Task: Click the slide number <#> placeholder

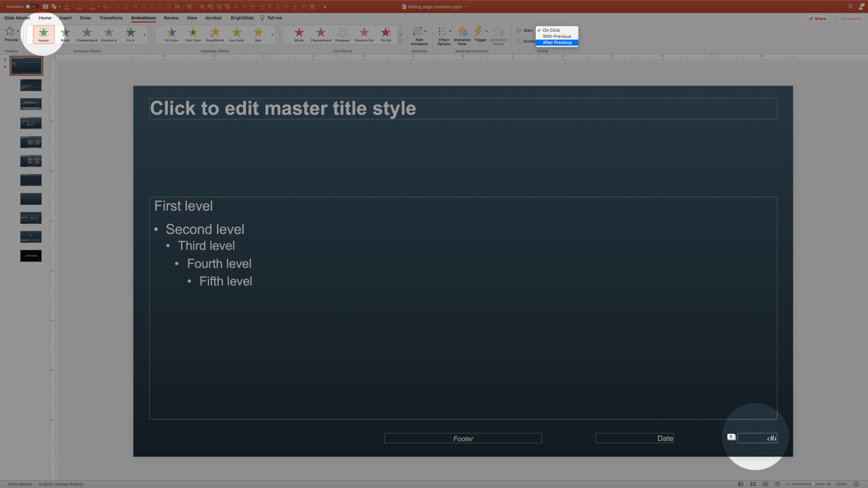Action: click(757, 438)
